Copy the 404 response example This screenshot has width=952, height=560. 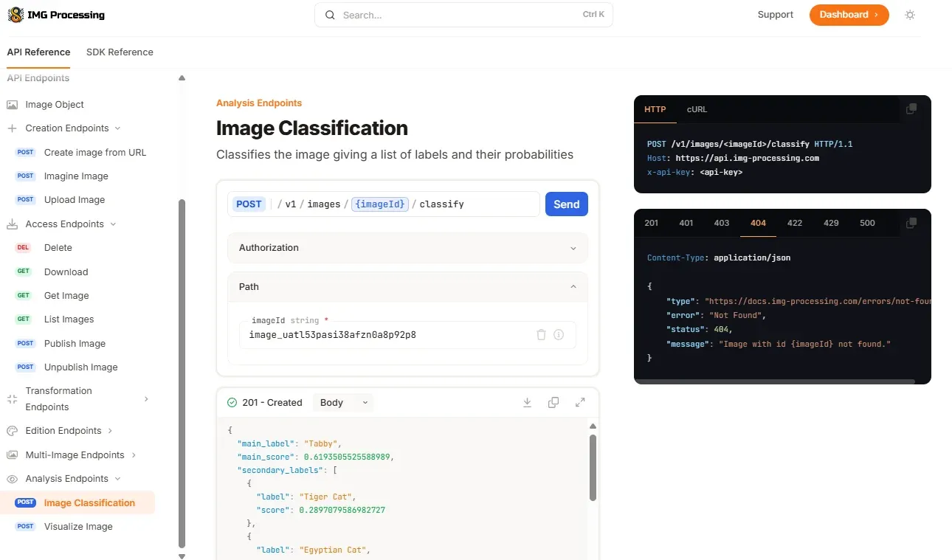coord(911,223)
